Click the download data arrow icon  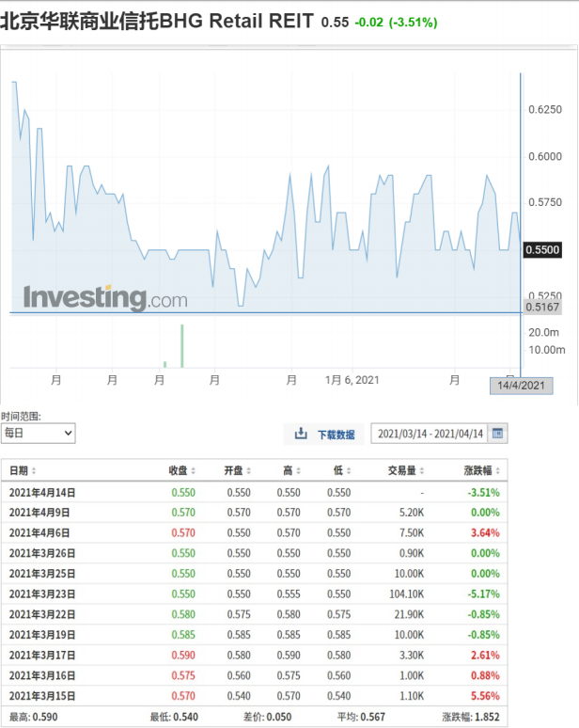tap(301, 434)
